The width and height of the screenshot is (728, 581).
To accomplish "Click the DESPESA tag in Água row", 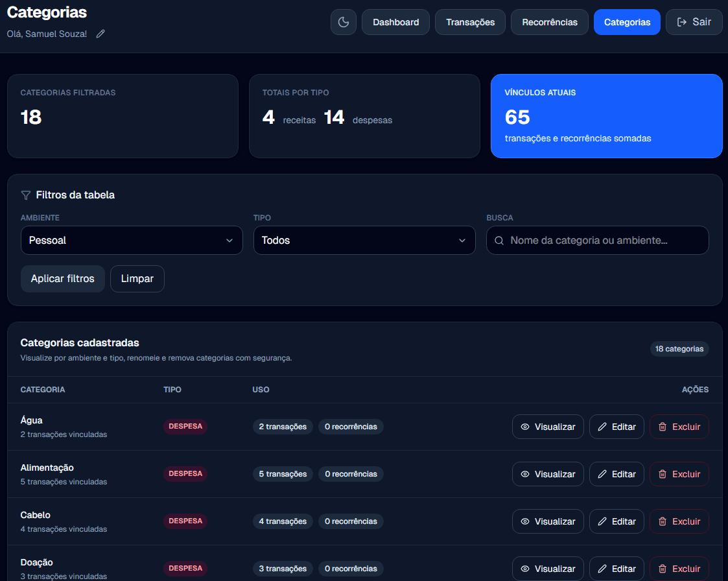I will [x=185, y=426].
